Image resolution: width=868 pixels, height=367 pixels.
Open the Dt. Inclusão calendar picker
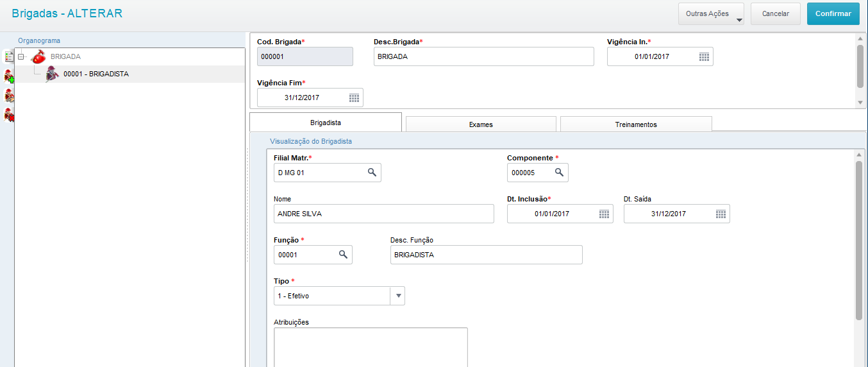(x=604, y=214)
